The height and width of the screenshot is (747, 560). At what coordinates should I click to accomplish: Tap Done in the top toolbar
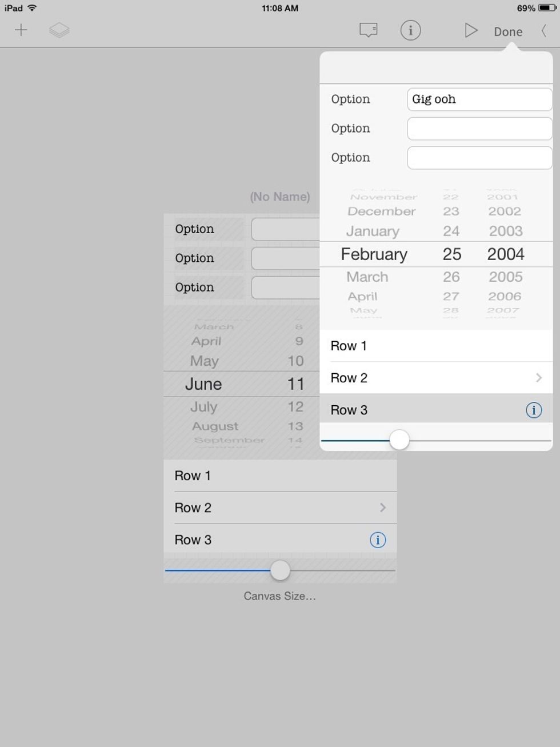coord(507,31)
